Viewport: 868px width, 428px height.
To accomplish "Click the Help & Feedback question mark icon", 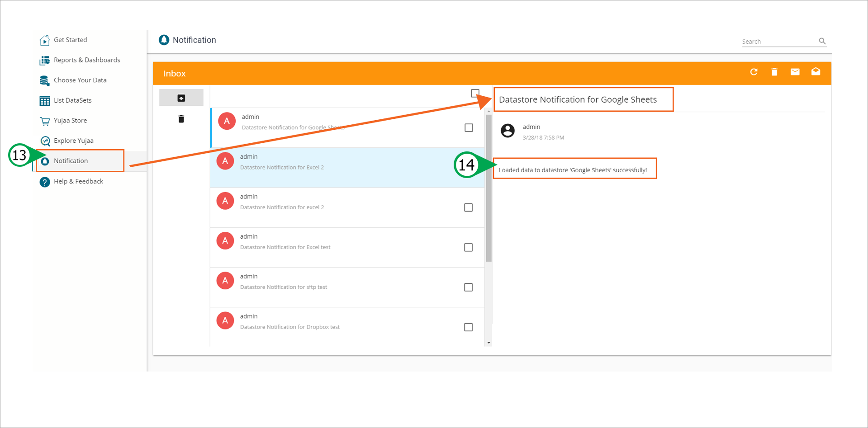I will click(x=45, y=182).
